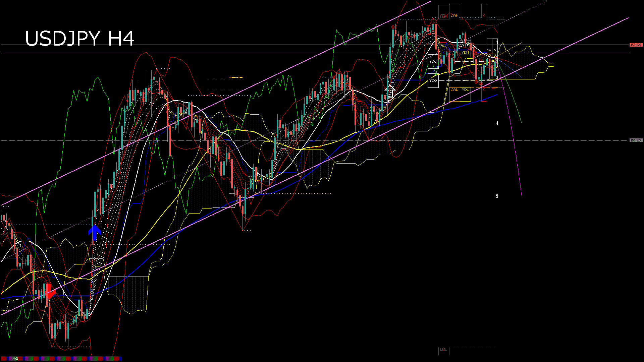Click the number 5 level marker
This screenshot has height=362, width=644.
pos(497,196)
